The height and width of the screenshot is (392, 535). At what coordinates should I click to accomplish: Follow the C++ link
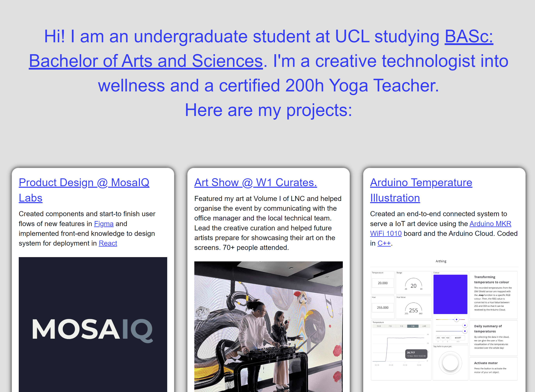[x=384, y=243]
